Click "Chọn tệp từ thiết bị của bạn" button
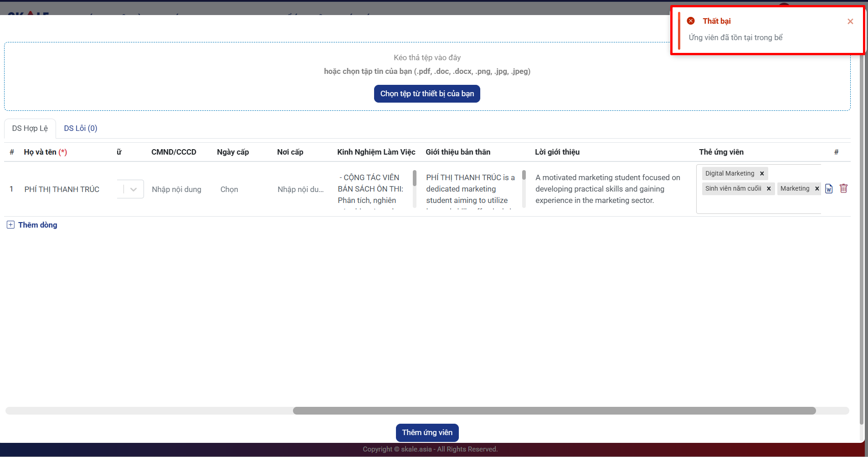The height and width of the screenshot is (457, 868). 427,94
